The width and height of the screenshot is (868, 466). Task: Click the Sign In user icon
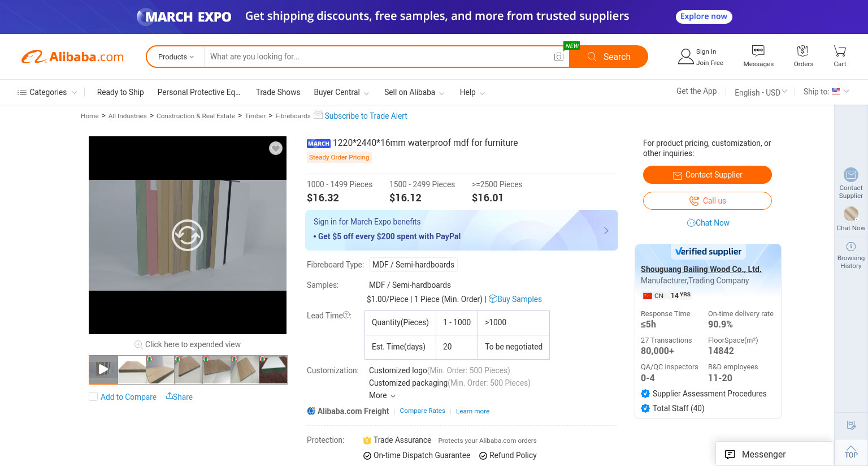[x=685, y=57]
